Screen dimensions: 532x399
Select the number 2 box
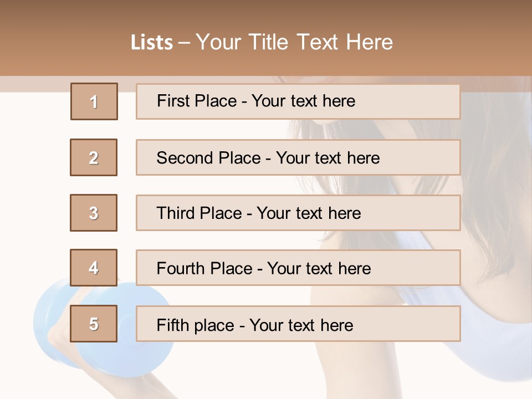click(94, 157)
